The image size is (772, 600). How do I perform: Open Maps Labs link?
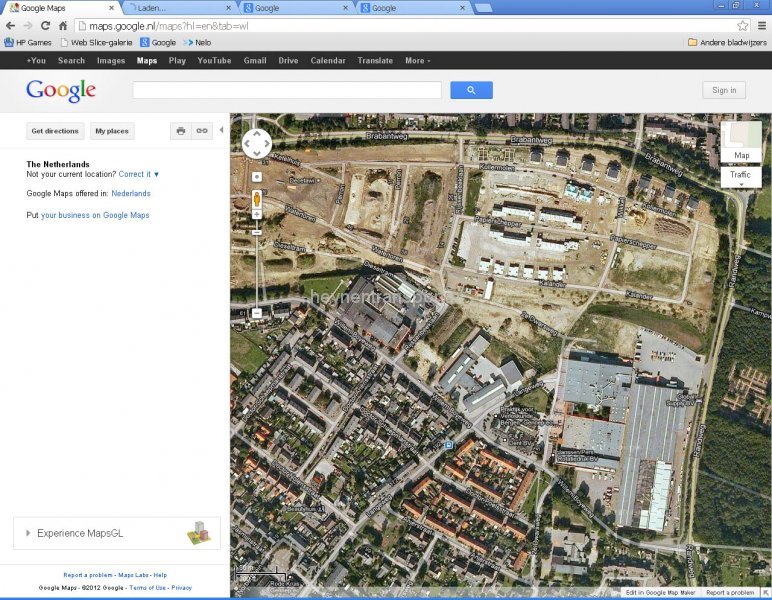click(x=133, y=575)
